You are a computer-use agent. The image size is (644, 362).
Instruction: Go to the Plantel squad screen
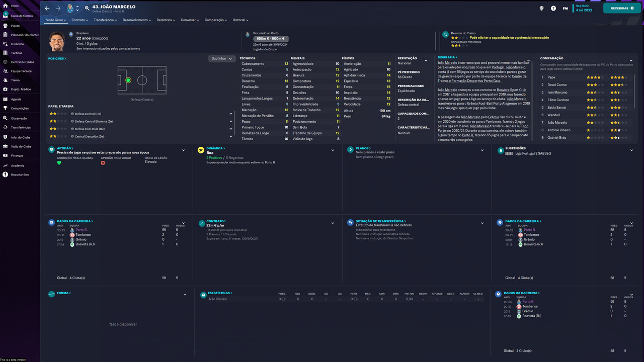[x=16, y=25]
